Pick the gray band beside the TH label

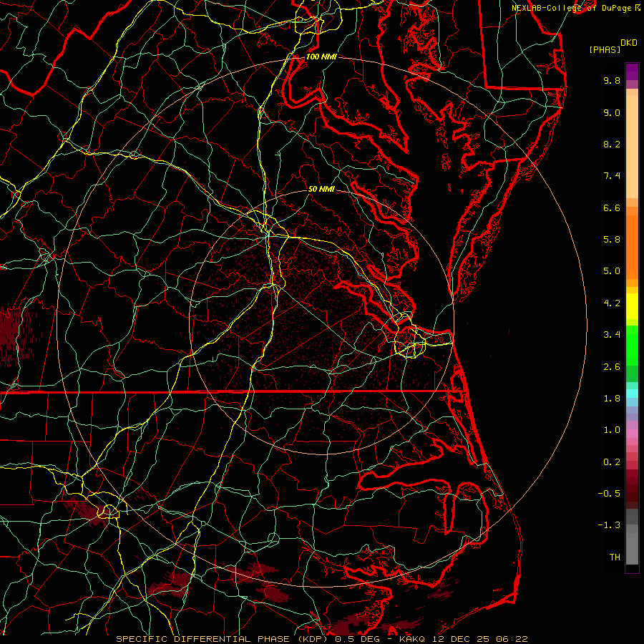click(632, 548)
